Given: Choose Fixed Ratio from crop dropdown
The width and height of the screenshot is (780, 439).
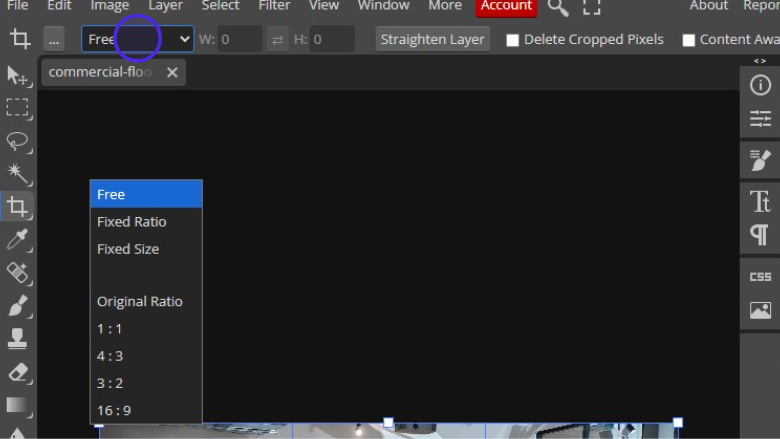Looking at the screenshot, I should click(132, 222).
